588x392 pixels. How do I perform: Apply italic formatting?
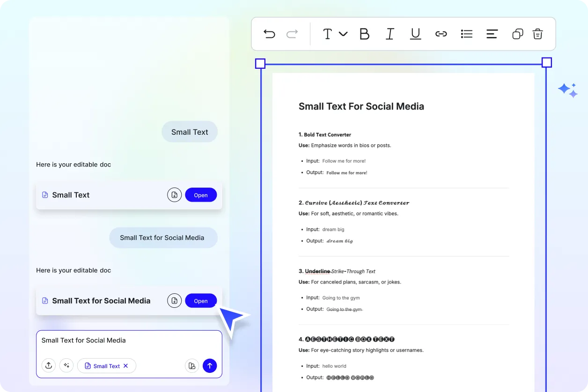[x=390, y=34]
